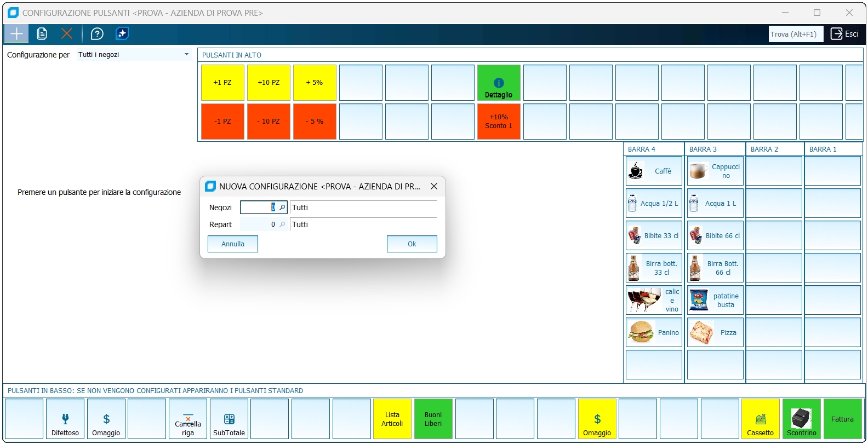Select the patatine busta product button
Viewport: 868px width, 444px height.
tap(715, 300)
